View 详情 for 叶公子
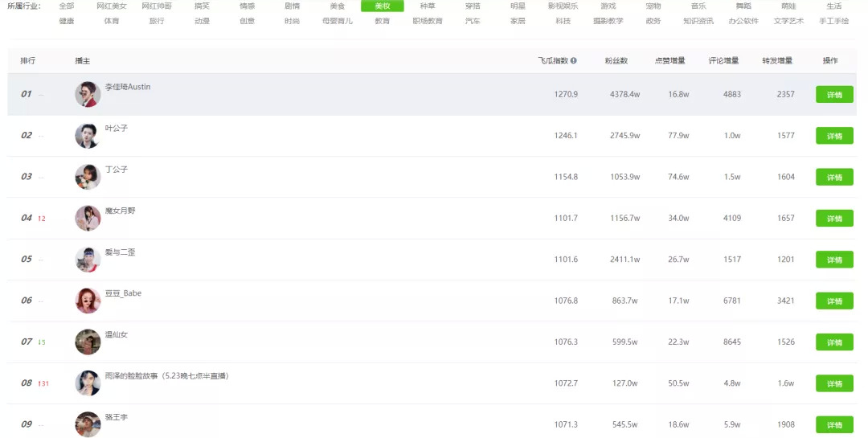The height and width of the screenshot is (438, 868). tap(834, 136)
